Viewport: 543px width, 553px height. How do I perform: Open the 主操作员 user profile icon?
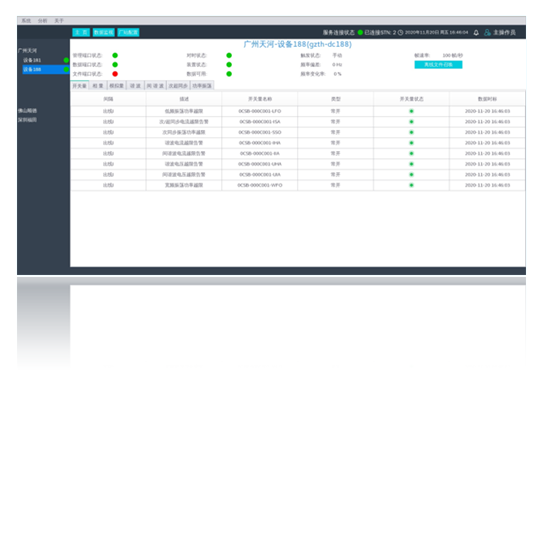point(487,32)
